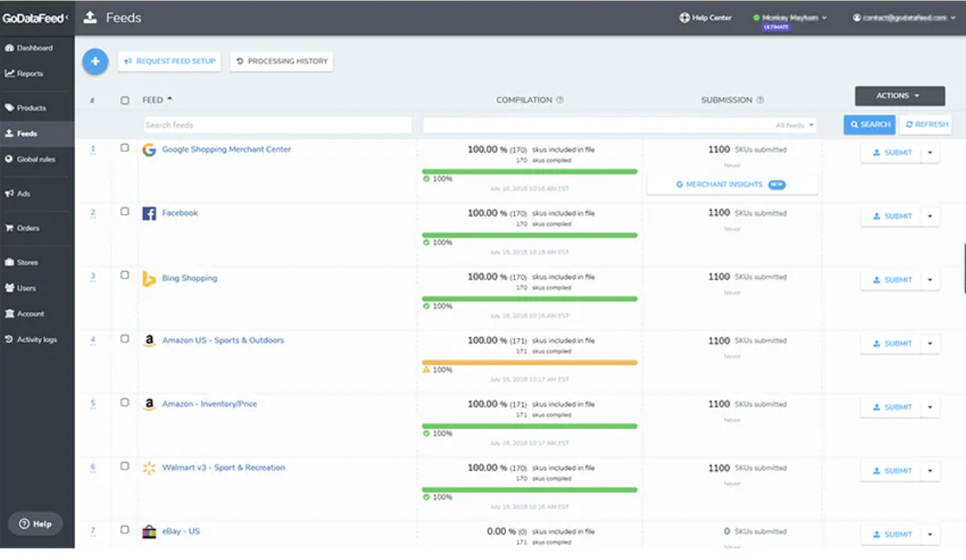The width and height of the screenshot is (966, 560).
Task: Expand submit options arrow for Google Shopping
Action: pyautogui.click(x=930, y=153)
